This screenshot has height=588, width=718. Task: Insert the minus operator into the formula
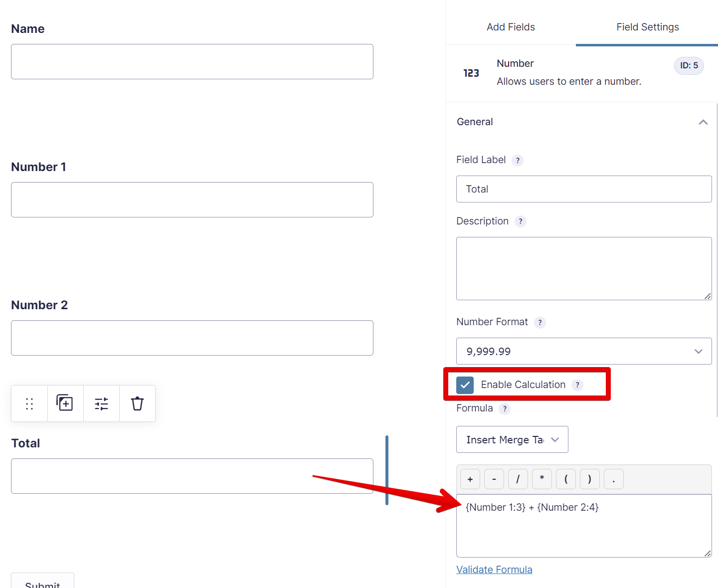494,479
